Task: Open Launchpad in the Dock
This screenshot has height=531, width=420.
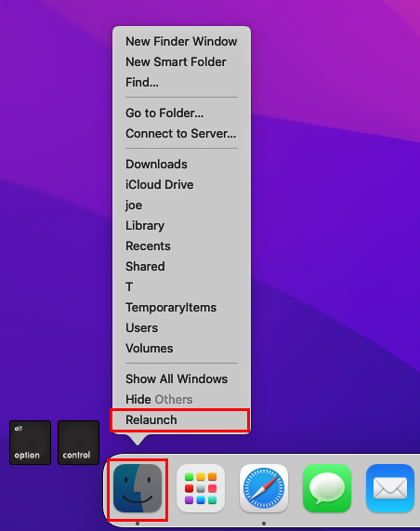Action: pos(201,488)
